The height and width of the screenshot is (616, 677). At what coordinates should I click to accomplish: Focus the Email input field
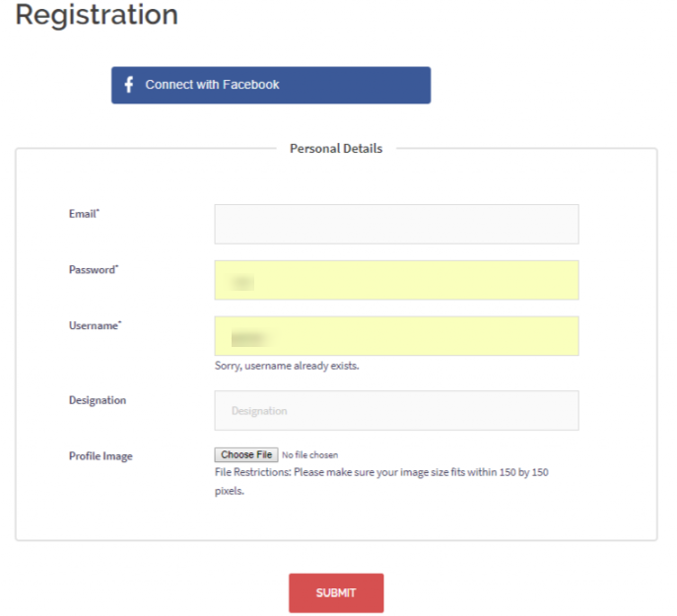[x=396, y=224]
